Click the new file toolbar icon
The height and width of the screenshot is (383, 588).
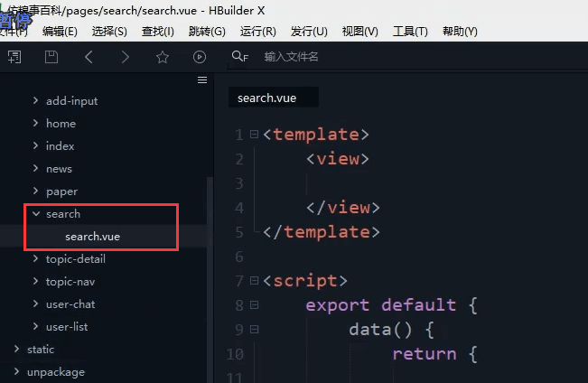[14, 57]
